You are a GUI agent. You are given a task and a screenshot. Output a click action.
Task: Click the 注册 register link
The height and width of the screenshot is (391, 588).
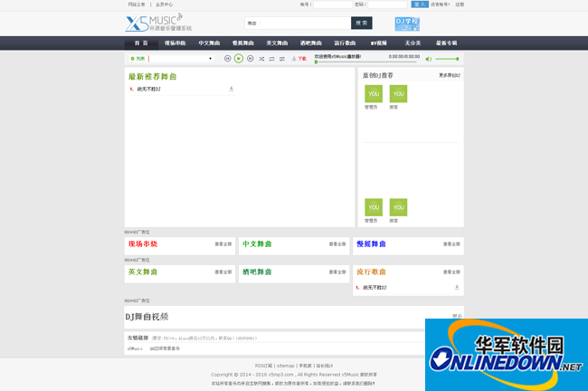tap(460, 5)
